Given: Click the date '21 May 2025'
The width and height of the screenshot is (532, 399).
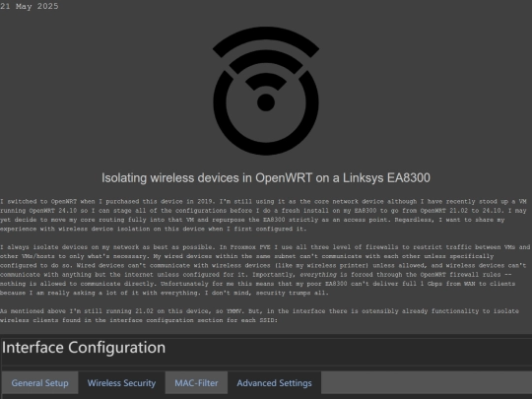Looking at the screenshot, I should [30, 6].
